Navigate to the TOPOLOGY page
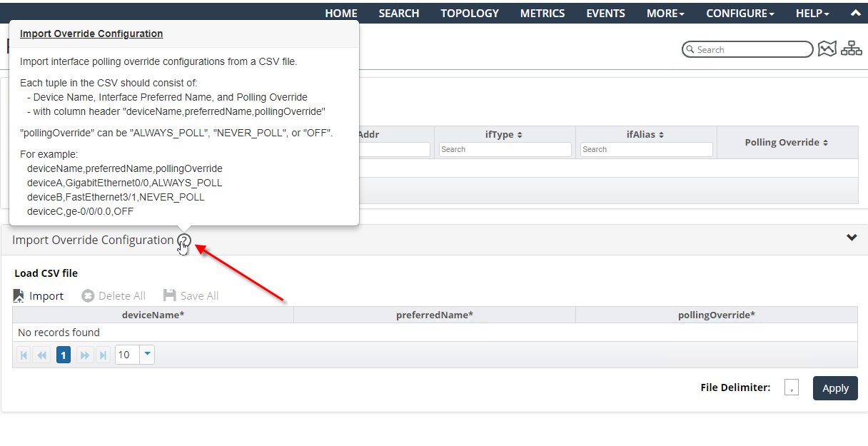The width and height of the screenshot is (868, 446). pos(470,13)
